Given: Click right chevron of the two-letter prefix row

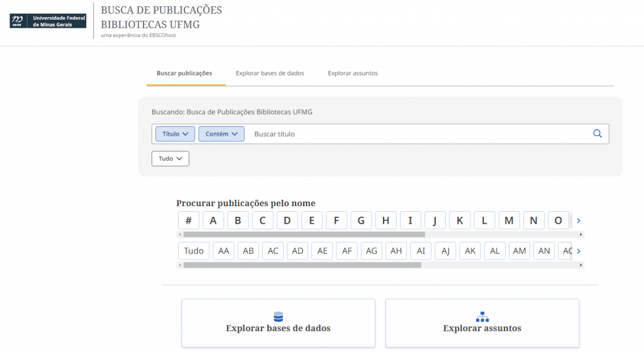Looking at the screenshot, I should (579, 251).
